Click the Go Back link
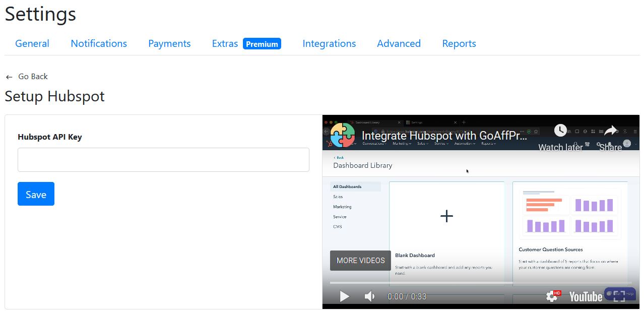Screen dimensions: 644x313 (33, 77)
